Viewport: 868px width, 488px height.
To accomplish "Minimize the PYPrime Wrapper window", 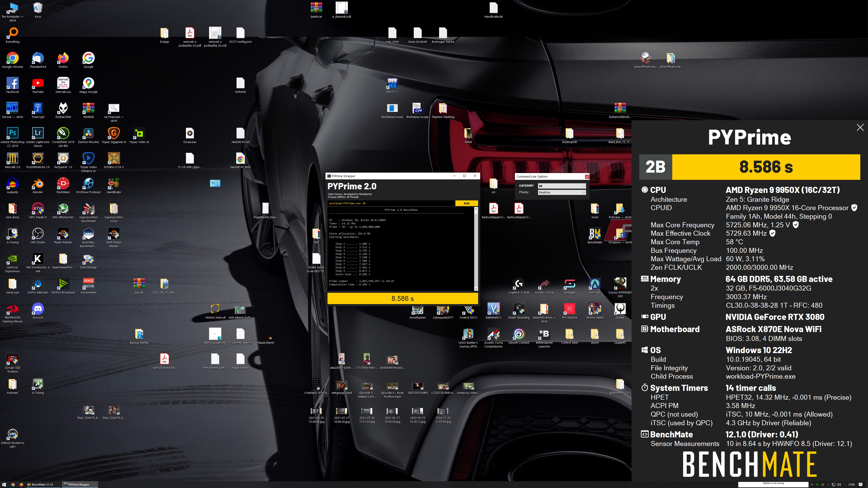I will pyautogui.click(x=454, y=176).
